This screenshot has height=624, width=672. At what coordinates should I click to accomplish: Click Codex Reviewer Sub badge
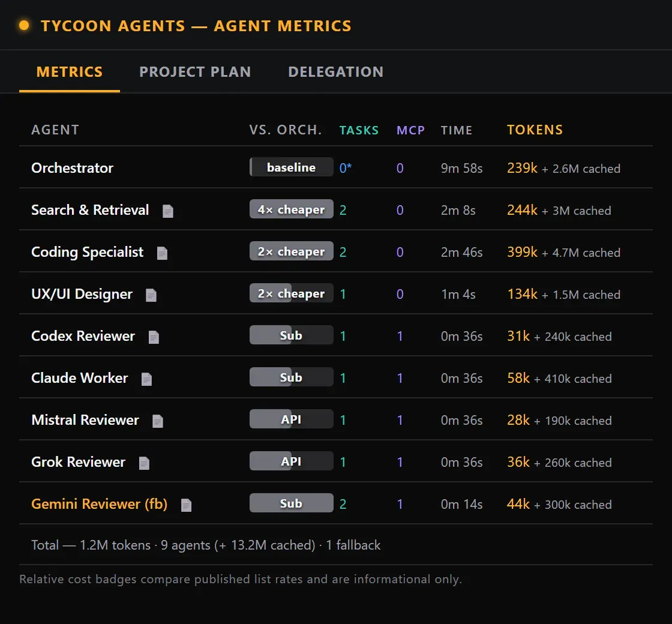(x=292, y=335)
